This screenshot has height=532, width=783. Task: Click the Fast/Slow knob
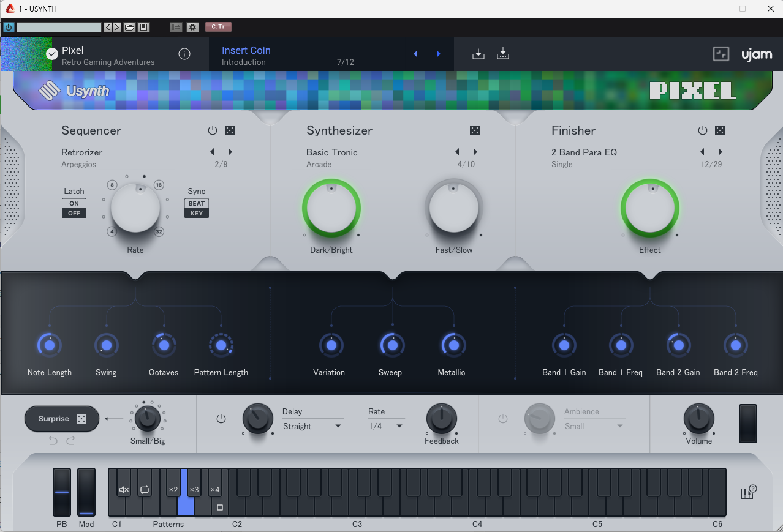point(454,208)
